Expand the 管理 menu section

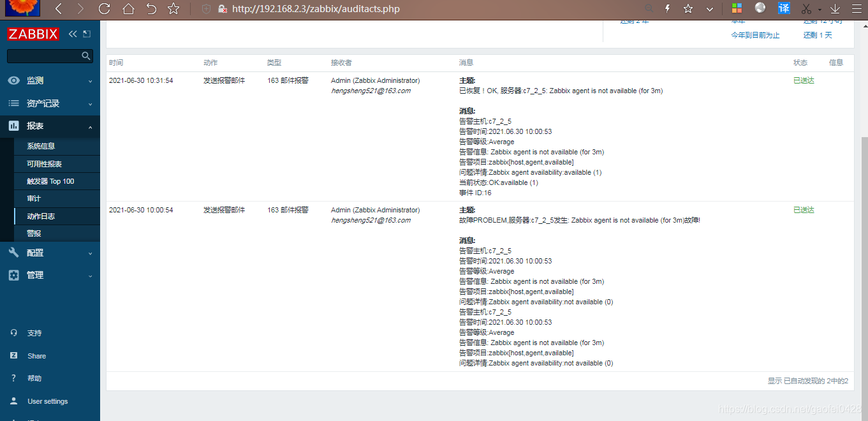click(x=50, y=275)
